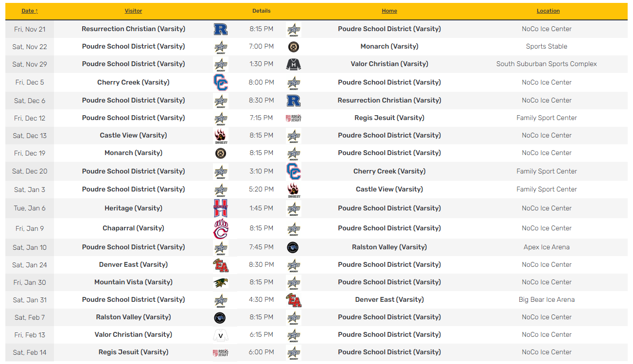Sort by the Home column header

389,11
